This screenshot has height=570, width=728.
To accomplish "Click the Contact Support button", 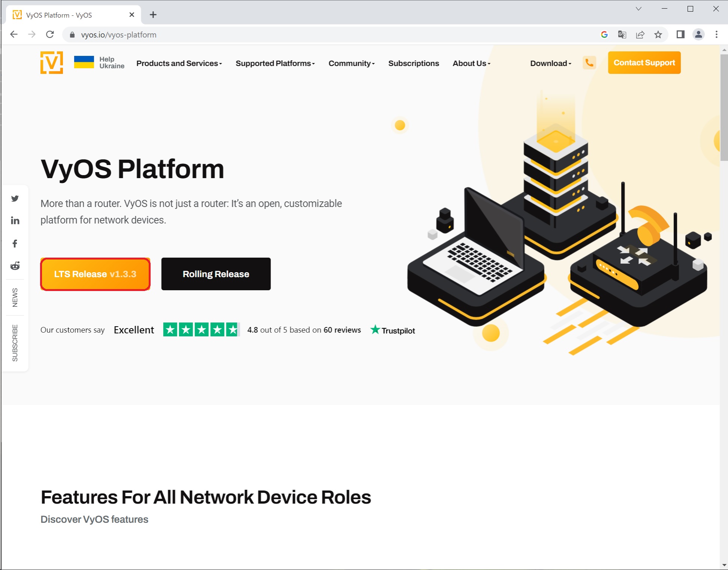I will click(644, 63).
